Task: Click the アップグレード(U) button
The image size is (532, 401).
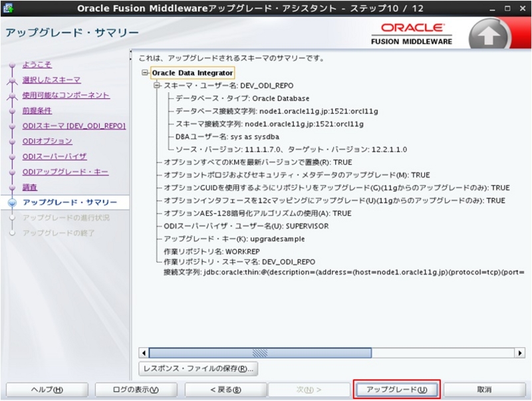Action: pos(396,390)
